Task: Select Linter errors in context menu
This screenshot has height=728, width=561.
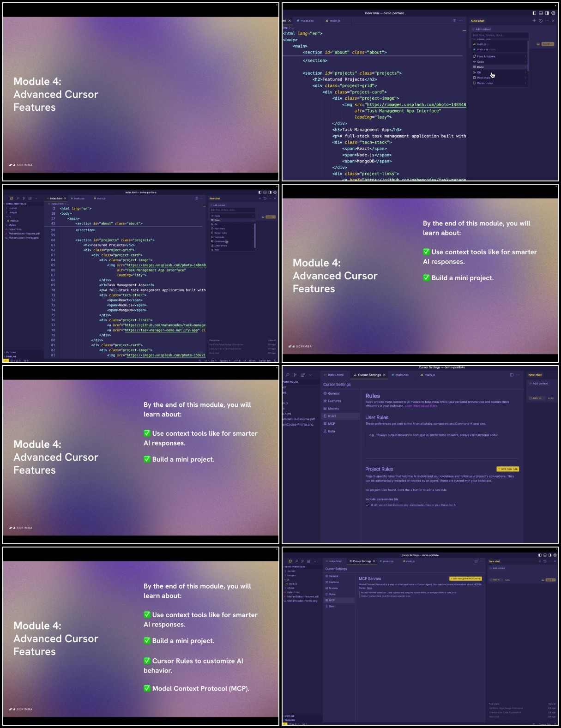Action: click(232, 246)
